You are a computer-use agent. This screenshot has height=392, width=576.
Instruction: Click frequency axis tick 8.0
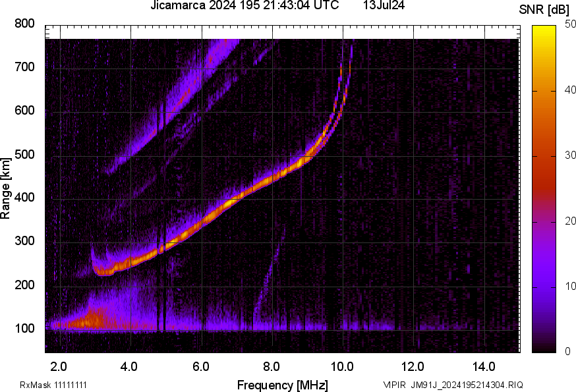pyautogui.click(x=271, y=367)
